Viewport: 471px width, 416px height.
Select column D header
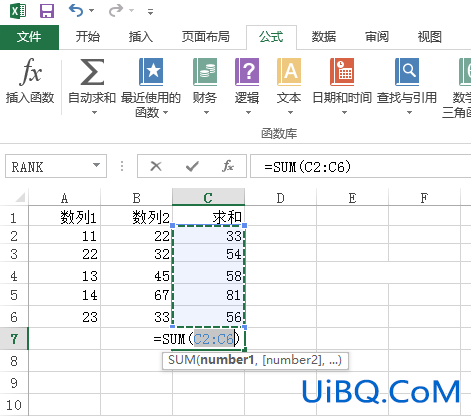tap(280, 198)
